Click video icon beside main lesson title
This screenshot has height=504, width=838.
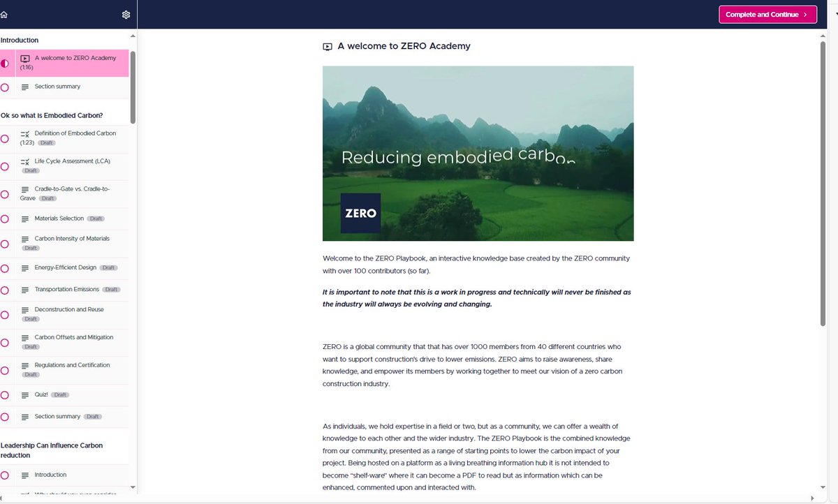tap(328, 47)
